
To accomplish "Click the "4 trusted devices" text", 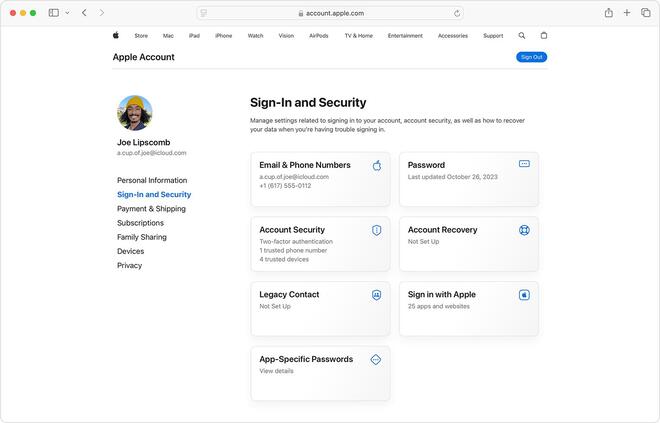I will (x=284, y=259).
